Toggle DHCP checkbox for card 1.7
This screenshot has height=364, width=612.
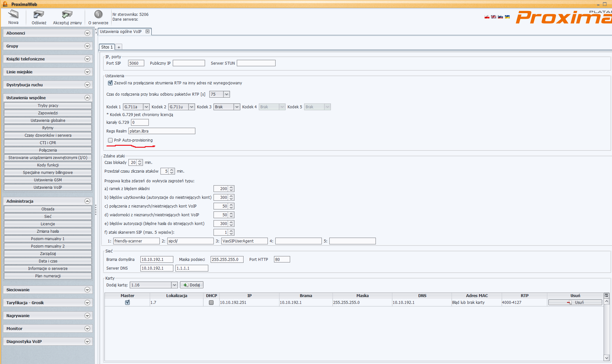pos(211,303)
